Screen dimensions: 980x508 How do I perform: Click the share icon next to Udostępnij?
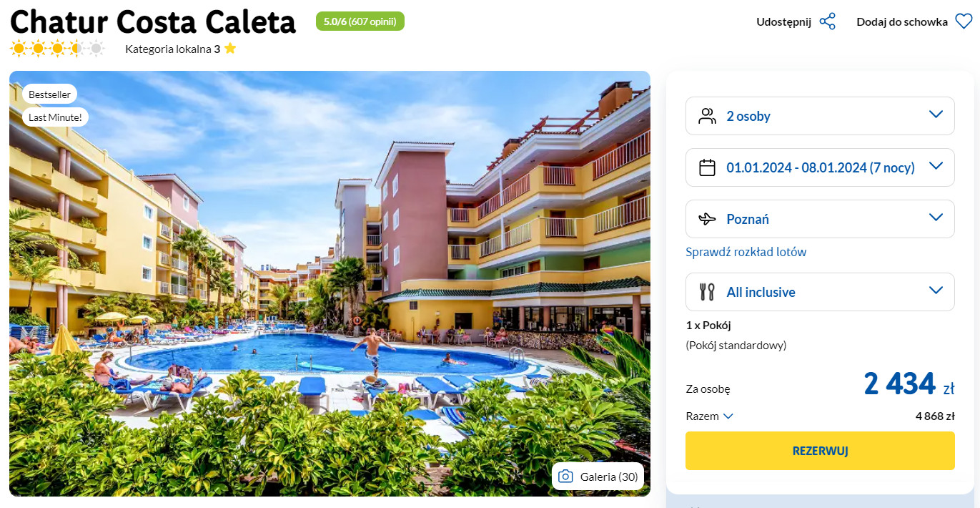click(828, 21)
